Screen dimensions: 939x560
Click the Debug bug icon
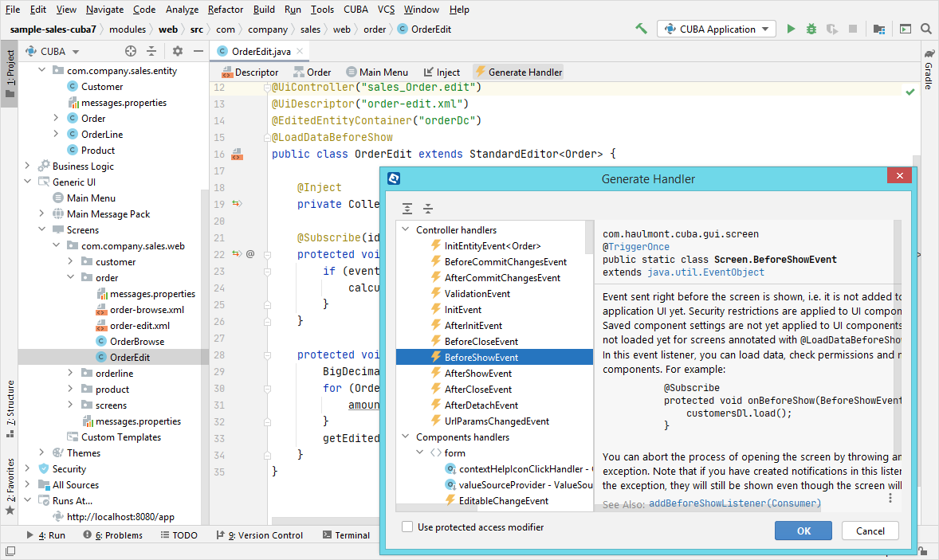tap(811, 29)
